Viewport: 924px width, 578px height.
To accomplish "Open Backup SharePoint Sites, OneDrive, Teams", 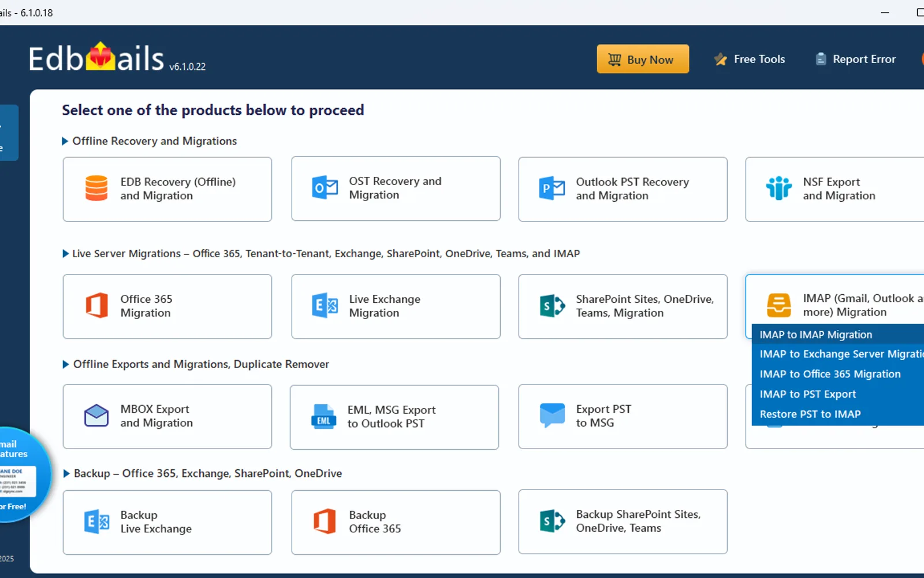I will pos(623,522).
